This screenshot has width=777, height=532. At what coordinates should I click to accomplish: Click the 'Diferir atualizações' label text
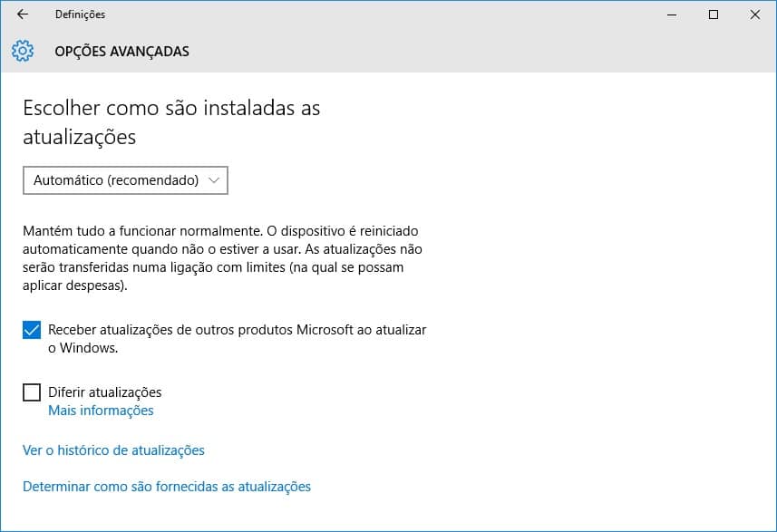104,392
